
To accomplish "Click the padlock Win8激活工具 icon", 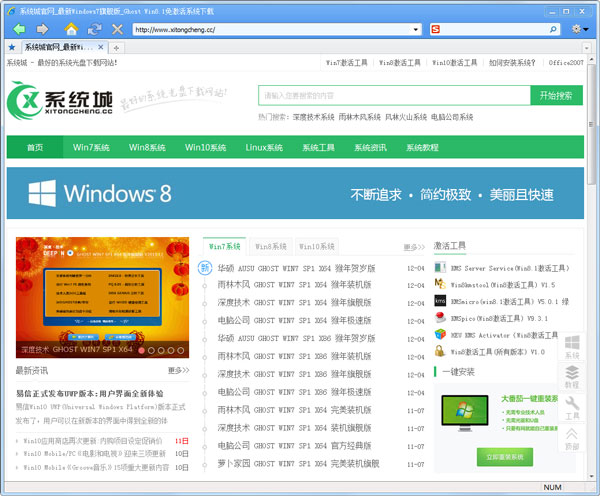I will click(440, 351).
